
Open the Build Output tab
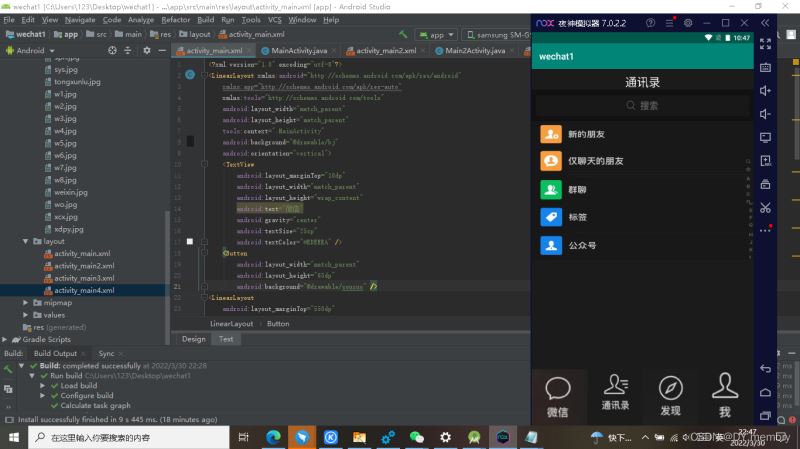(x=55, y=353)
